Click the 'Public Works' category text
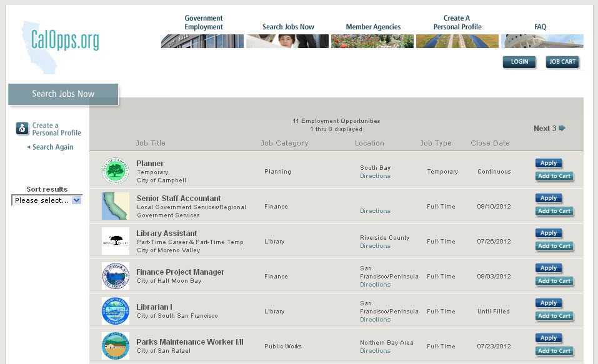Image resolution: width=598 pixels, height=364 pixels. pos(282,346)
